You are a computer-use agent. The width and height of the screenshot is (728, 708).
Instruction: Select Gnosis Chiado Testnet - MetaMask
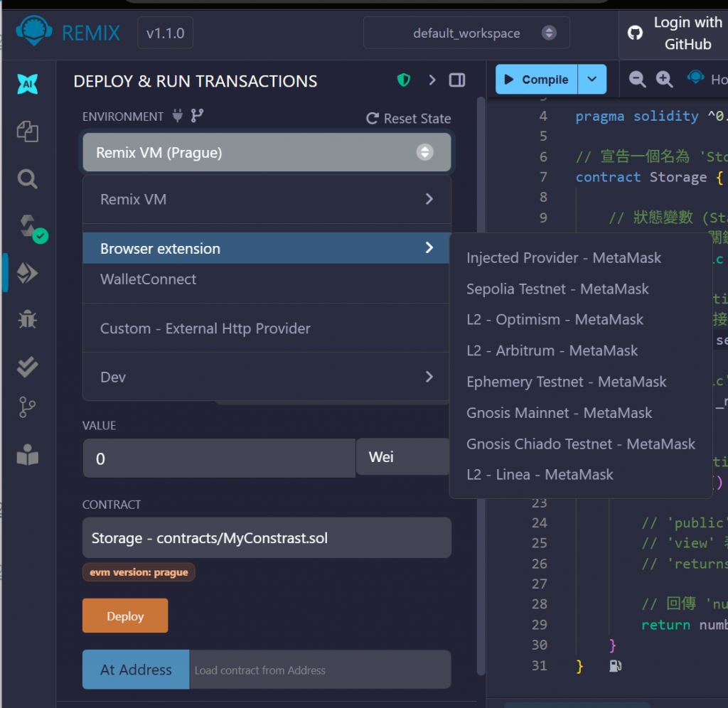pyautogui.click(x=581, y=444)
